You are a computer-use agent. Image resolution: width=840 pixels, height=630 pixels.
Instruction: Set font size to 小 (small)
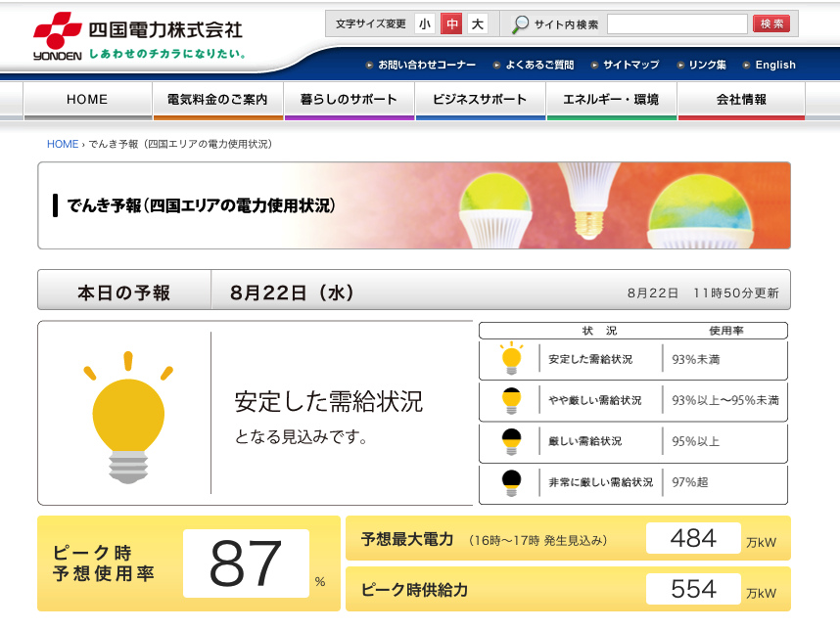(x=424, y=24)
